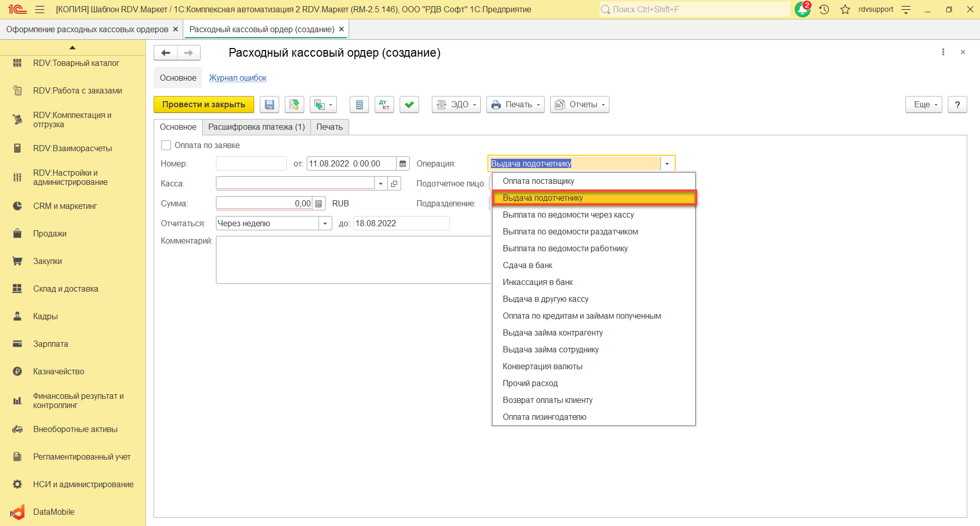Viewport: 980px width, 526px height.
Task: Expand the Касса dropdown list
Action: pyautogui.click(x=381, y=184)
